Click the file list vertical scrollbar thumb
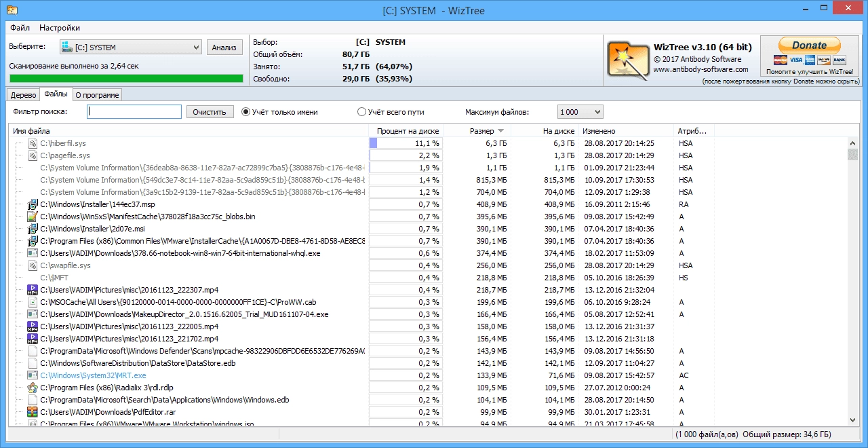 [853, 155]
